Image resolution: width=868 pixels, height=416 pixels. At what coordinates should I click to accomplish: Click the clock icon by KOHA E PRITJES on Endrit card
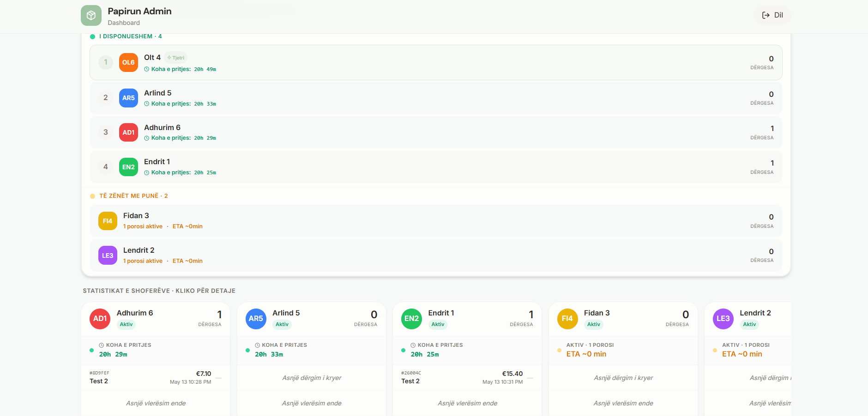click(x=413, y=345)
